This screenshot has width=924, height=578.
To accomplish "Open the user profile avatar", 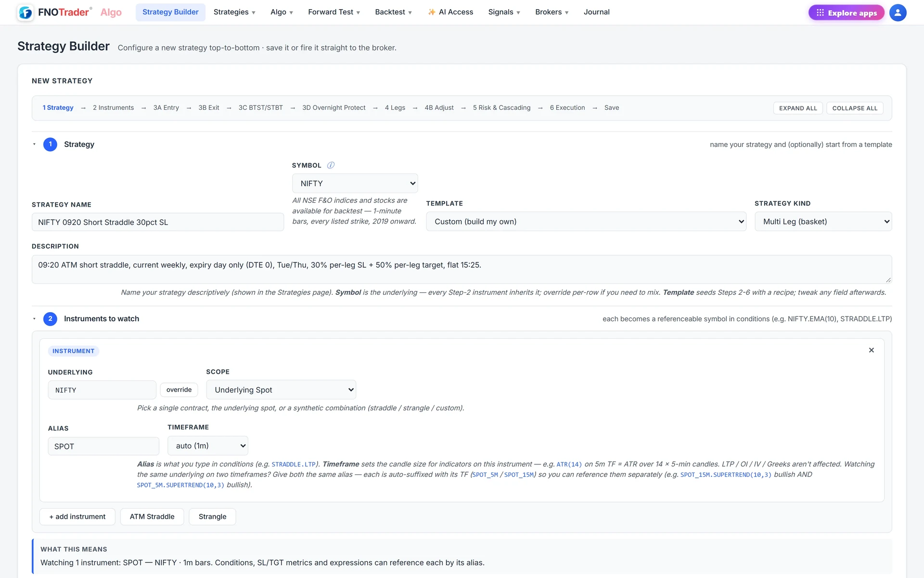I will (x=898, y=13).
